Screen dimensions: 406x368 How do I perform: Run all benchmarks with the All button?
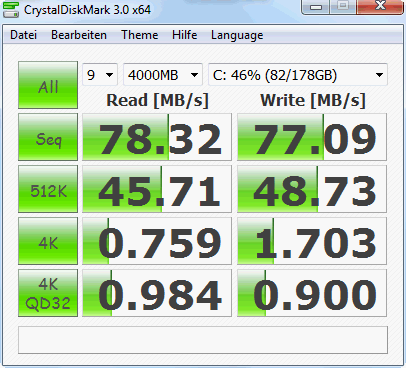tap(48, 85)
